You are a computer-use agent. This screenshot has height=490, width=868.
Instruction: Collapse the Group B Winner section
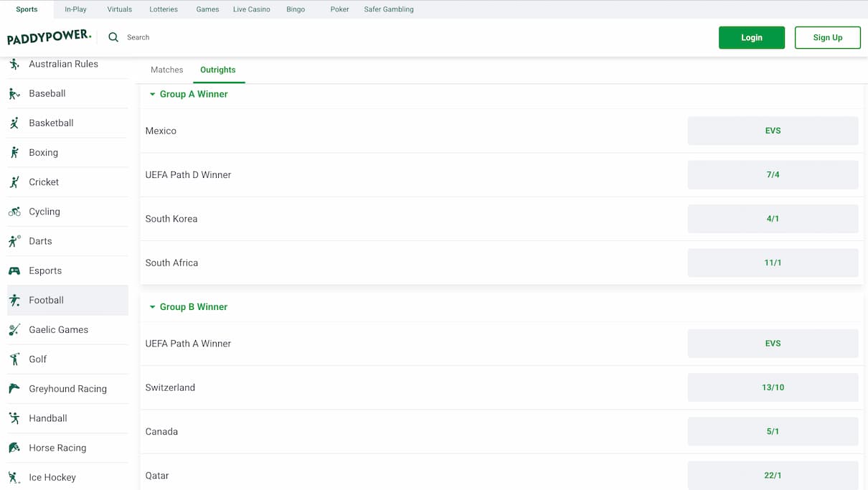click(188, 306)
